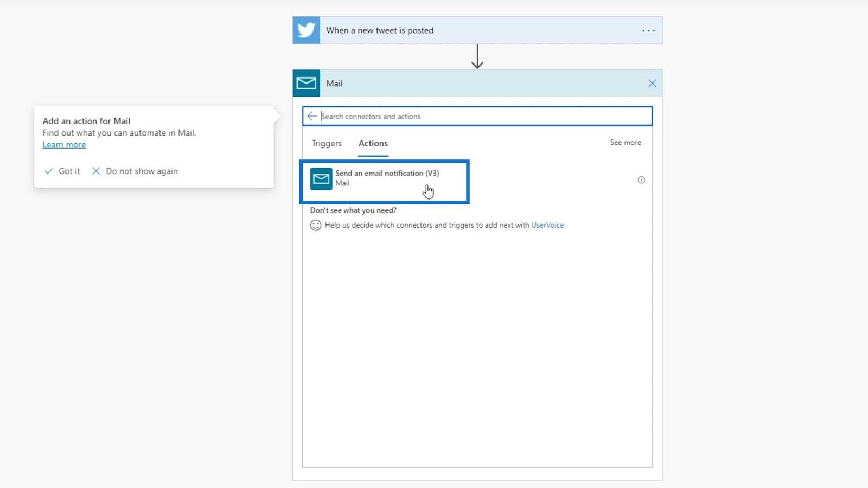Screen dimensions: 868x488
Task: Click the Search connectors and actions field
Action: coord(477,116)
